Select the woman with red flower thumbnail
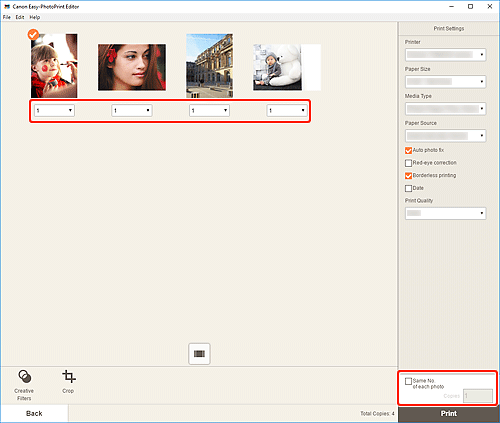 [x=132, y=67]
